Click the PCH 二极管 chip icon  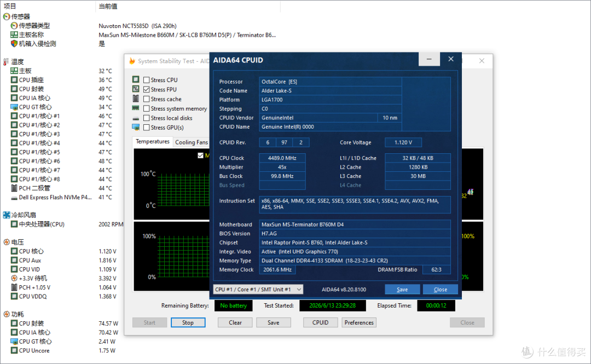[x=14, y=188]
